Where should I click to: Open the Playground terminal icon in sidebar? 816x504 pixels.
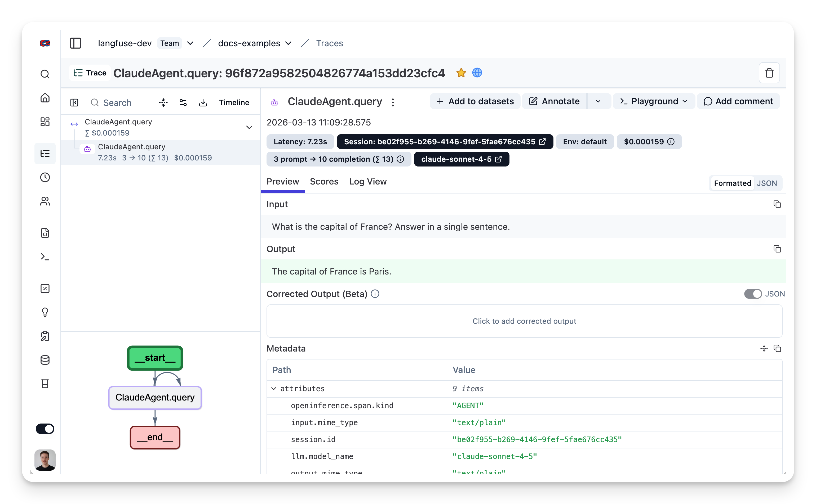pyautogui.click(x=45, y=257)
